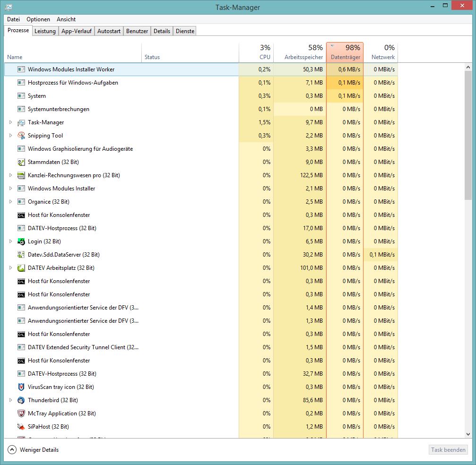Click the Task beenden button
This screenshot has width=476, height=465.
[448, 449]
